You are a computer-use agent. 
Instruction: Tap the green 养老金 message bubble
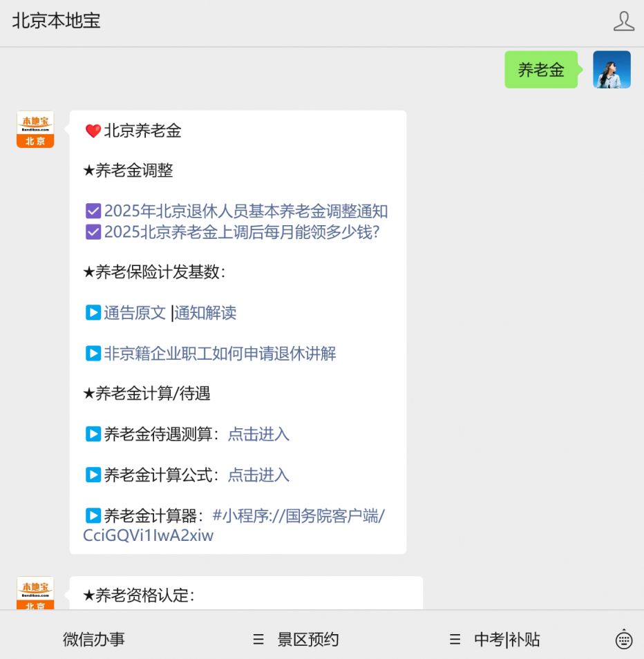pyautogui.click(x=542, y=69)
